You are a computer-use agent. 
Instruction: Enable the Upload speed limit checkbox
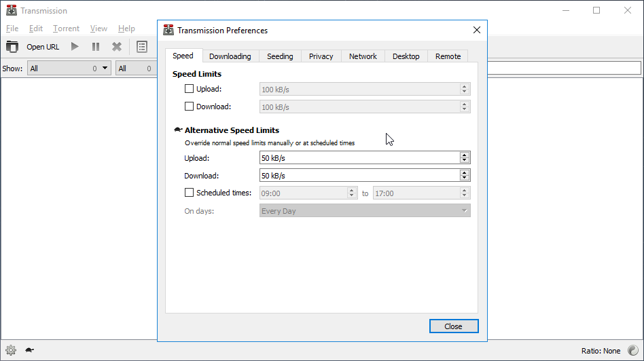tap(189, 89)
